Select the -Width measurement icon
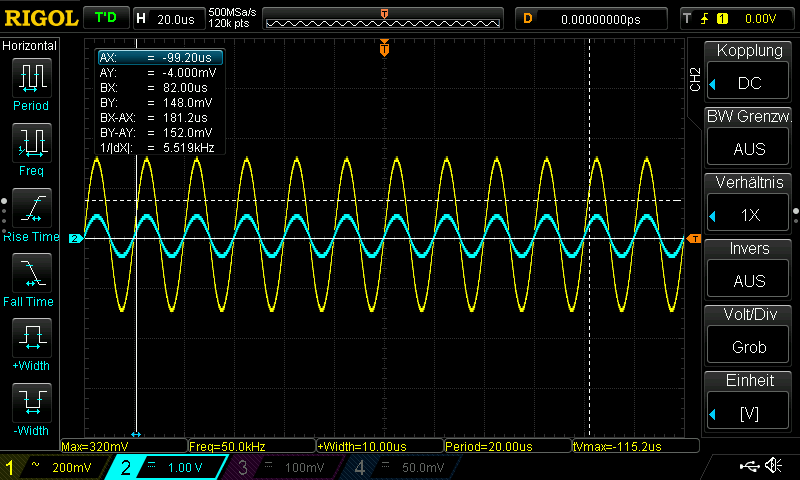800x480 pixels. pyautogui.click(x=31, y=402)
